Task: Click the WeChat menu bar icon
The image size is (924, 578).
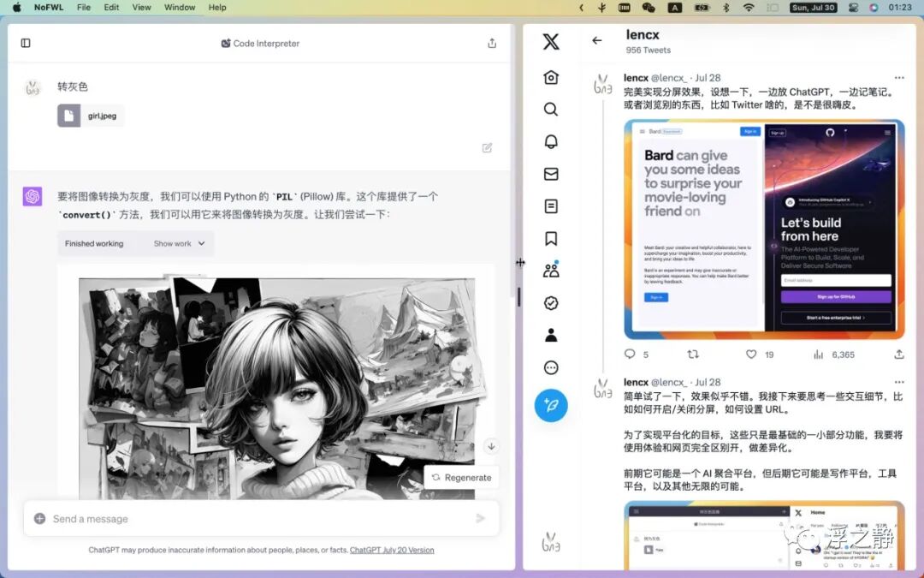Action: (649, 7)
